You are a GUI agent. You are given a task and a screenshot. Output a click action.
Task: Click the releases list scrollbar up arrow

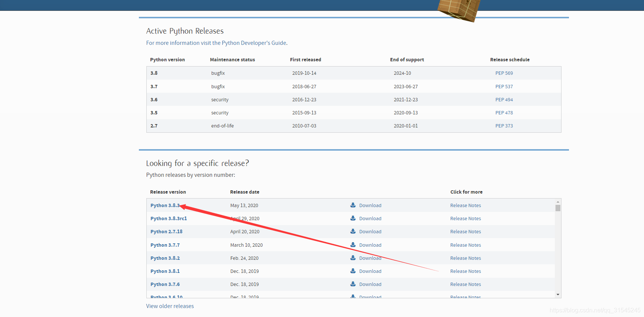click(x=558, y=202)
